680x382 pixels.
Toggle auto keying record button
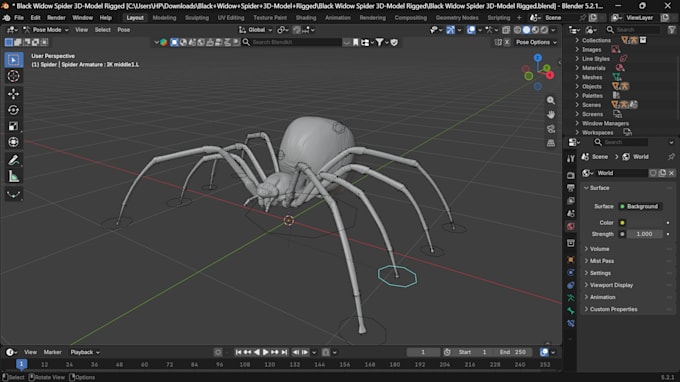[218, 352]
